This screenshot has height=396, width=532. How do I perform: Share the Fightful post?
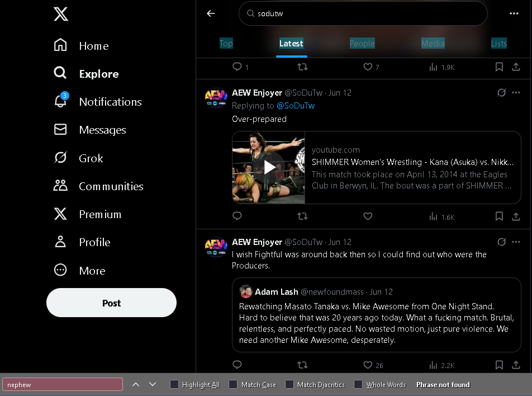[x=516, y=365]
